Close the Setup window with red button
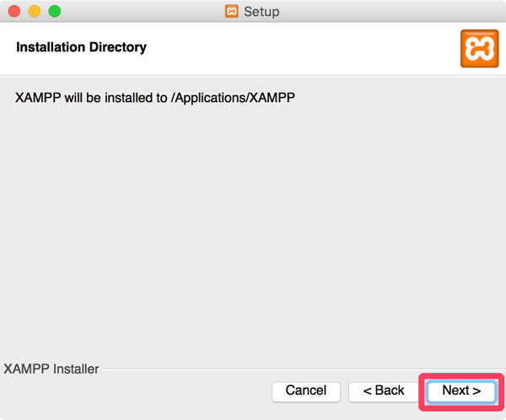The width and height of the screenshot is (506, 420). click(x=14, y=11)
